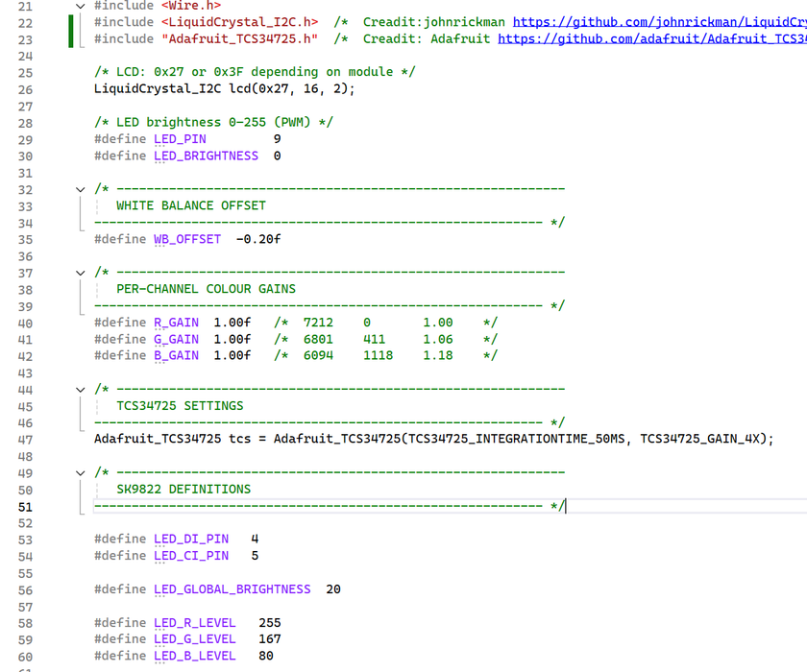
Task: Place cursor on the WB_OFFSET identifier
Action: click(x=187, y=238)
